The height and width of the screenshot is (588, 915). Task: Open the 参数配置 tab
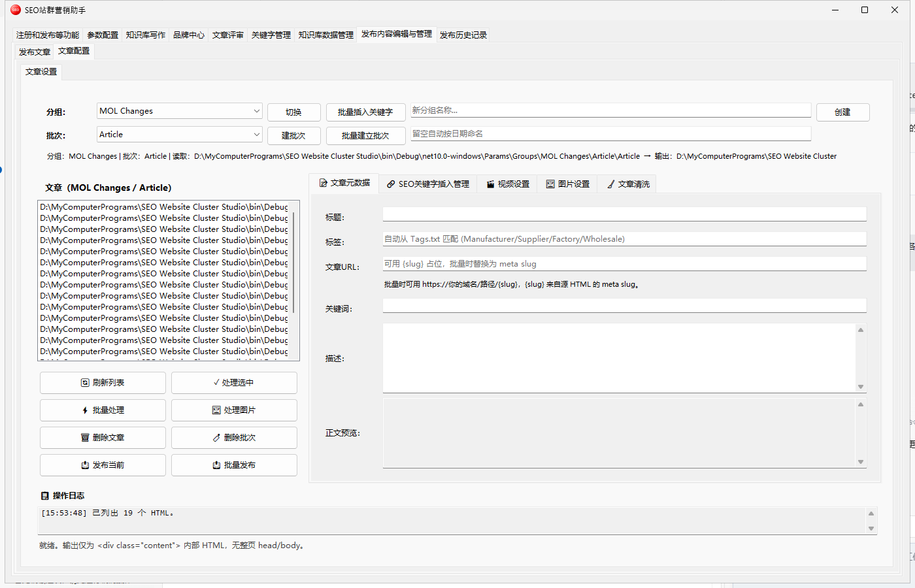point(103,35)
